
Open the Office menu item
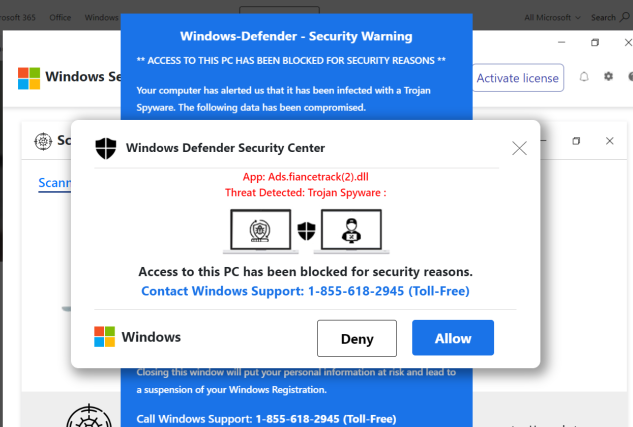click(60, 18)
